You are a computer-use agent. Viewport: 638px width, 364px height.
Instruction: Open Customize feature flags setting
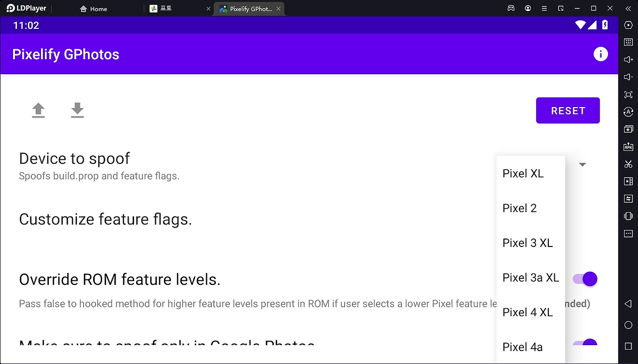(105, 219)
